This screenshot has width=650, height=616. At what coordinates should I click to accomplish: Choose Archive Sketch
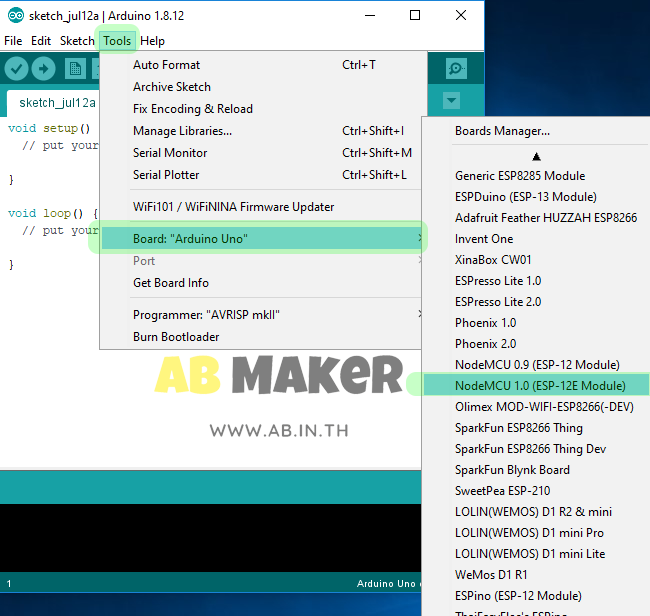pos(262,87)
